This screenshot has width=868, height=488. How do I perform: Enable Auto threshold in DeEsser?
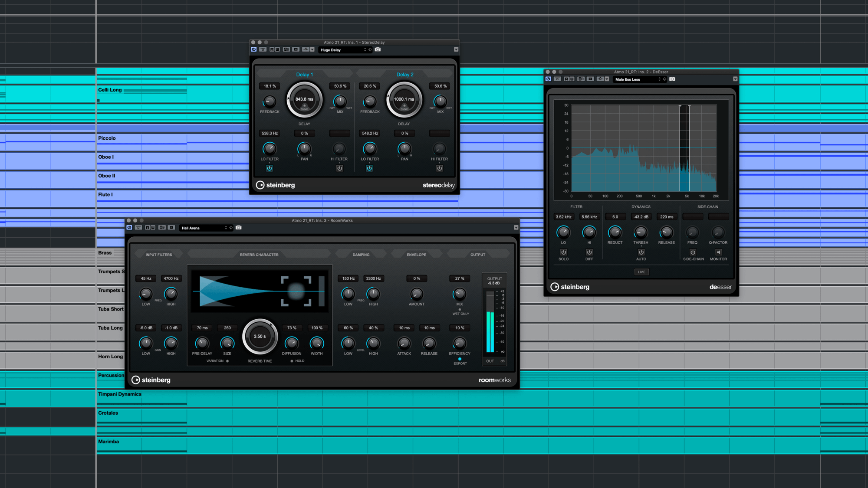[641, 252]
